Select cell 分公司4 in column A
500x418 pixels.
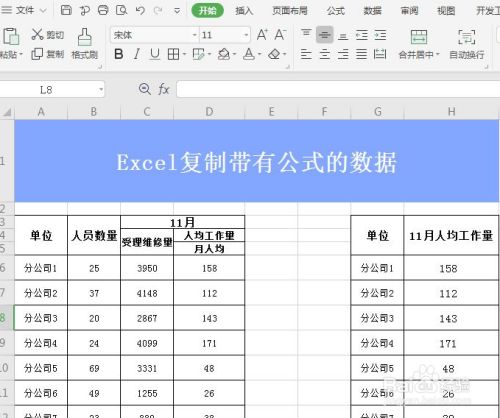click(41, 343)
